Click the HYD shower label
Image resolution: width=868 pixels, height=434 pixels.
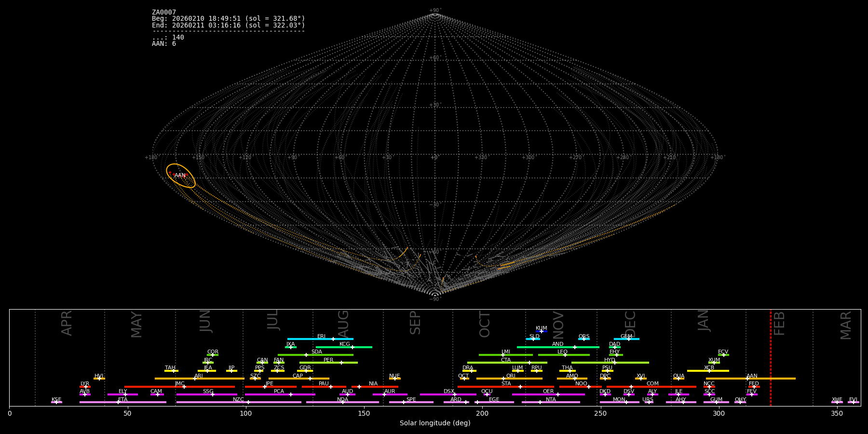610,360
